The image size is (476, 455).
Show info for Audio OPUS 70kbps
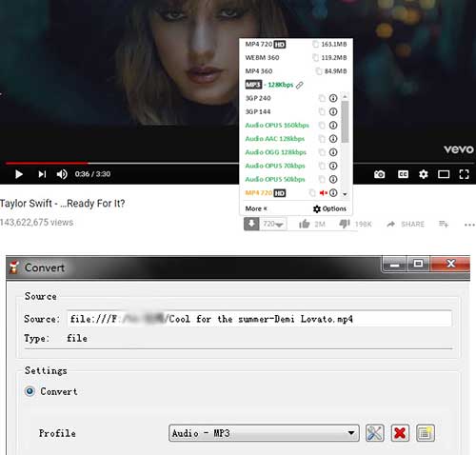pos(333,166)
